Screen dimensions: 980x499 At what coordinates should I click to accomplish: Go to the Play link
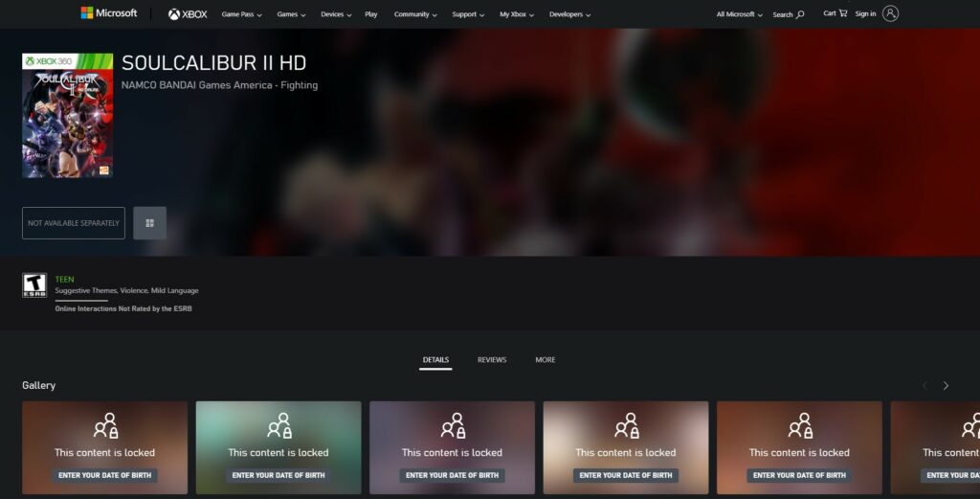click(x=371, y=14)
